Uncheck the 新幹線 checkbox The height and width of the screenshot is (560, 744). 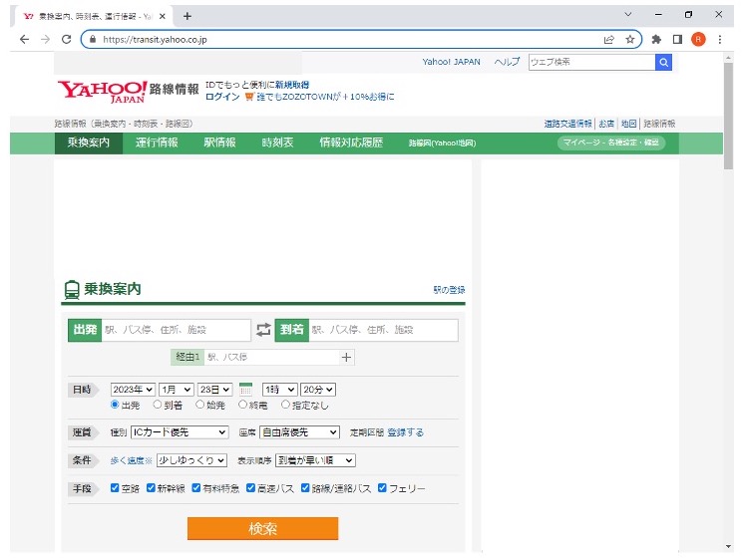pyautogui.click(x=151, y=488)
